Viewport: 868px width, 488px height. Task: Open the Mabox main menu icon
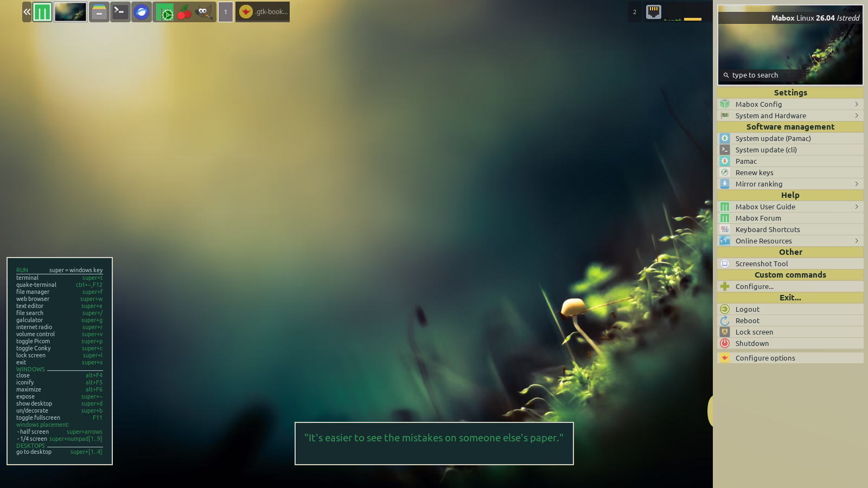pyautogui.click(x=42, y=12)
